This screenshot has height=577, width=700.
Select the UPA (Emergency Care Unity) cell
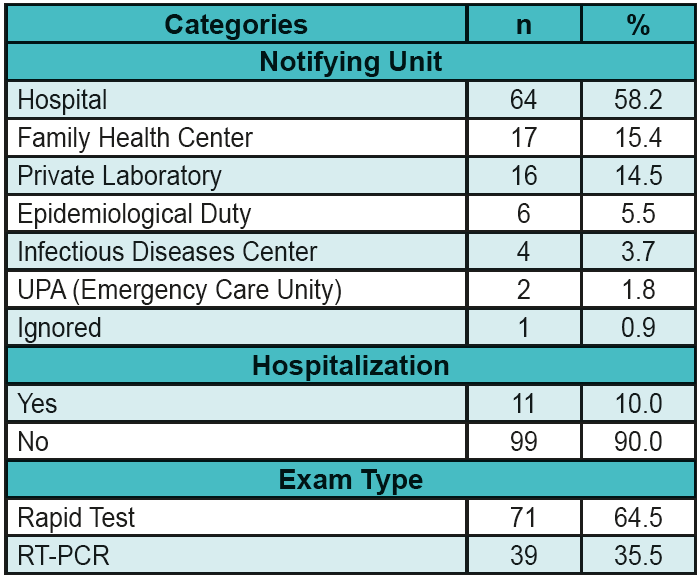tap(180, 289)
